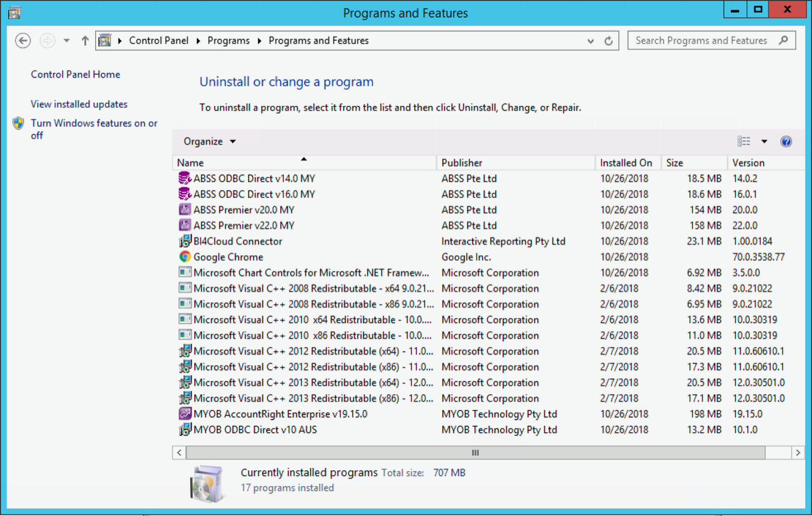
Task: Click the Back navigation arrow
Action: click(23, 41)
